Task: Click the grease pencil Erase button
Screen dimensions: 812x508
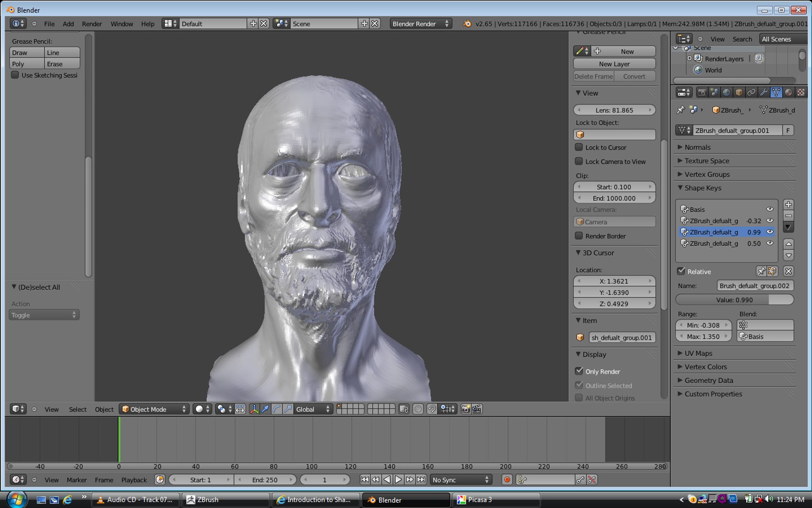Action: tap(62, 64)
